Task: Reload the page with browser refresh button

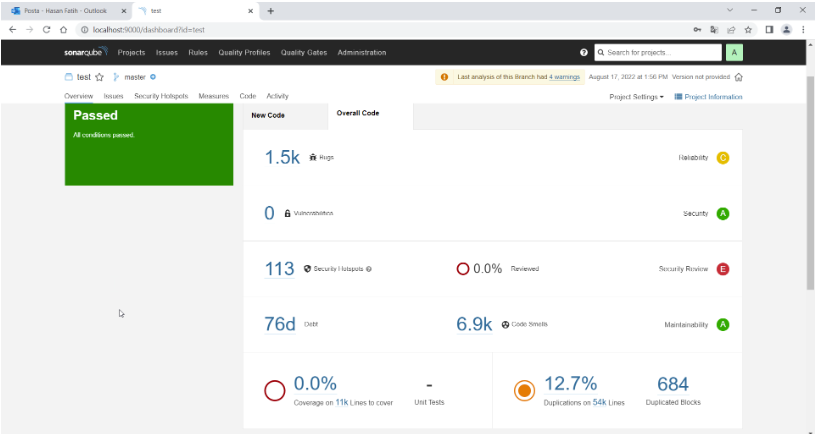Action: click(46, 30)
